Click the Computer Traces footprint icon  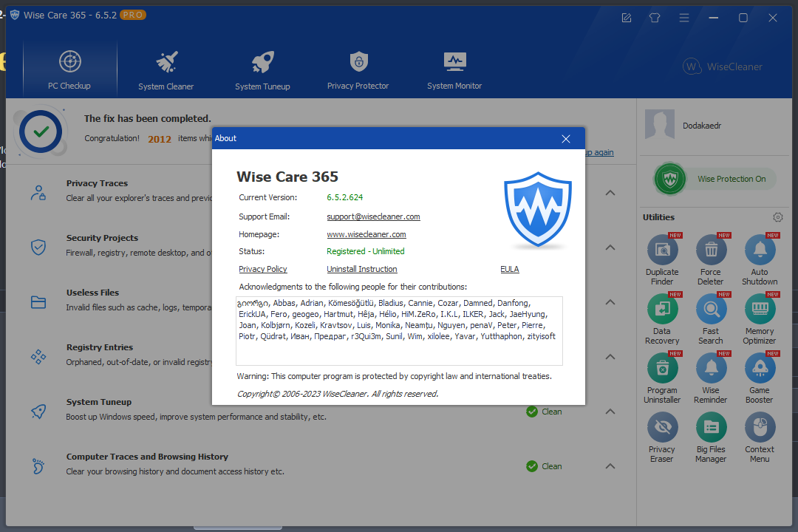tap(38, 465)
